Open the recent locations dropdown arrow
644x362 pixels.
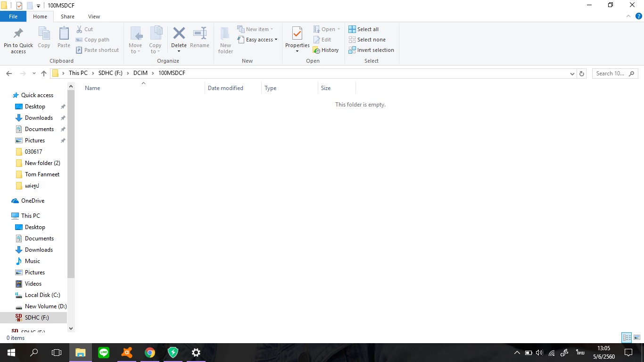coord(34,74)
